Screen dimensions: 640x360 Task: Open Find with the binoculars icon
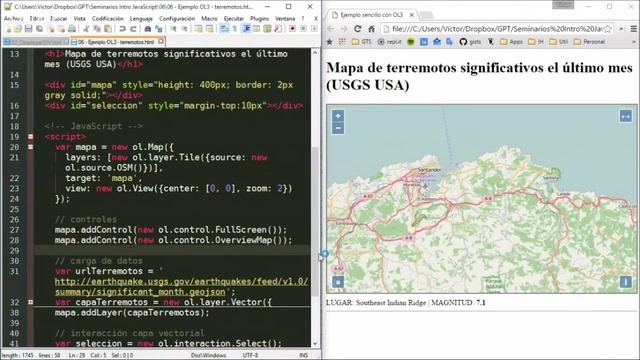[x=147, y=29]
